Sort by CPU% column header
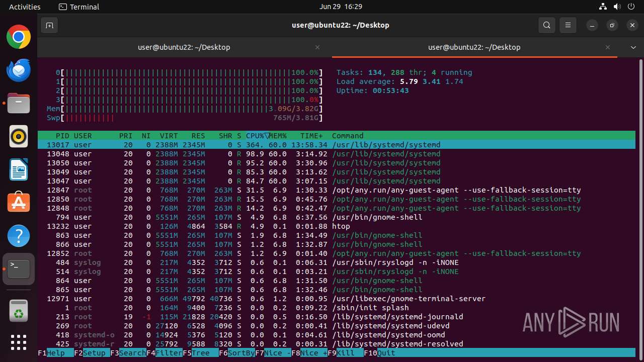The width and height of the screenshot is (644, 362). pos(257,136)
